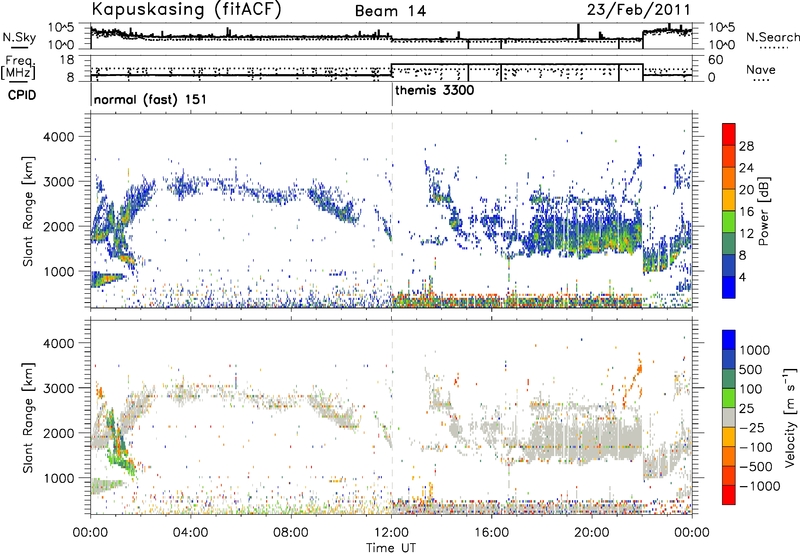Screen dimensions: 800x554
Task: Click the '-1000' tick on velocity colorbar
Action: coord(759,486)
